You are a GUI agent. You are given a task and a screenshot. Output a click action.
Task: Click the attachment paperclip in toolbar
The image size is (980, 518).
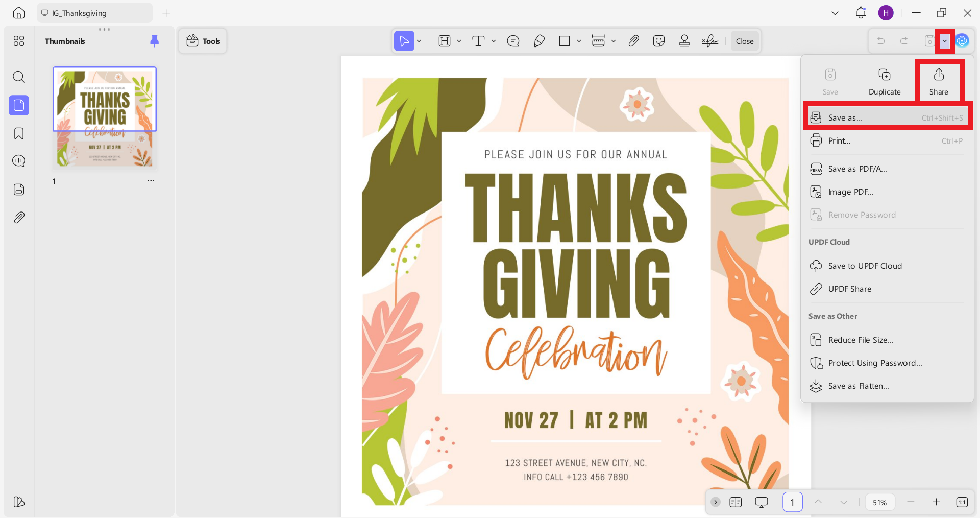tap(633, 41)
